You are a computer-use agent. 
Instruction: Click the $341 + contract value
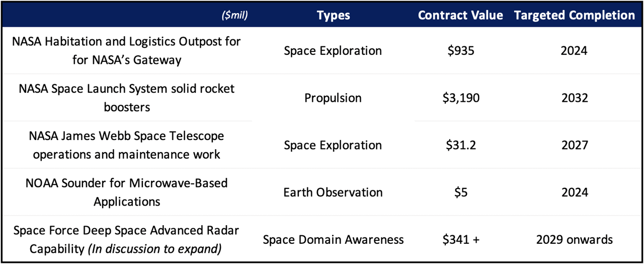(x=460, y=239)
